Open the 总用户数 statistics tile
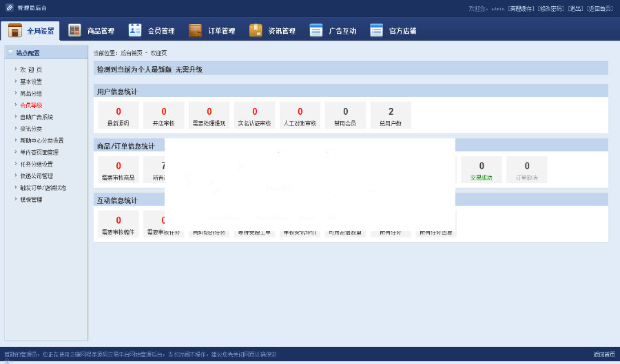The width and height of the screenshot is (620, 364). pos(391,115)
